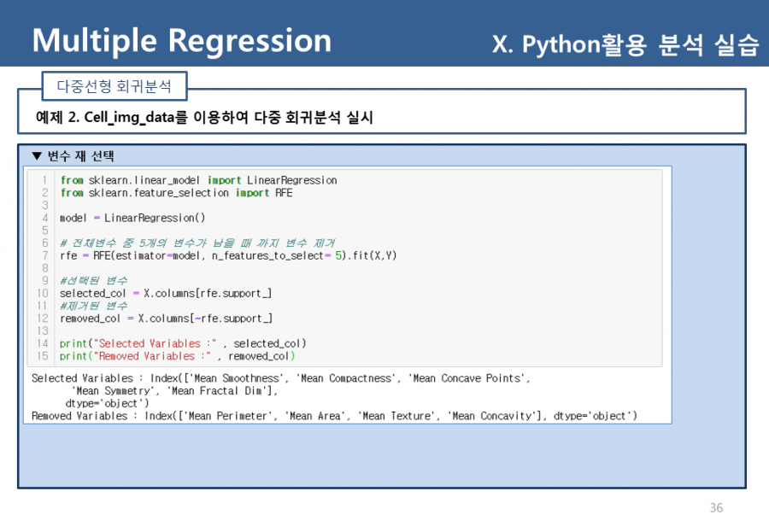769x532 pixels.
Task: Click the slide page number 36
Action: point(716,508)
